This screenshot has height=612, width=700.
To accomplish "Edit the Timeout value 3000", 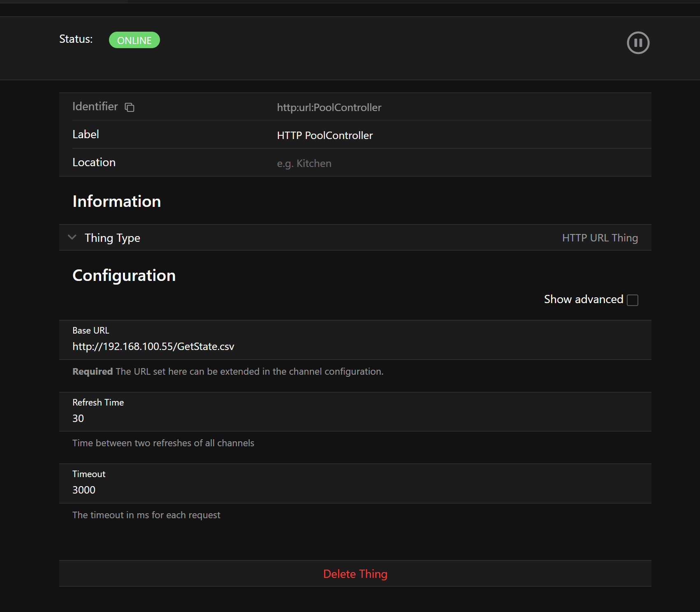I will click(x=355, y=490).
